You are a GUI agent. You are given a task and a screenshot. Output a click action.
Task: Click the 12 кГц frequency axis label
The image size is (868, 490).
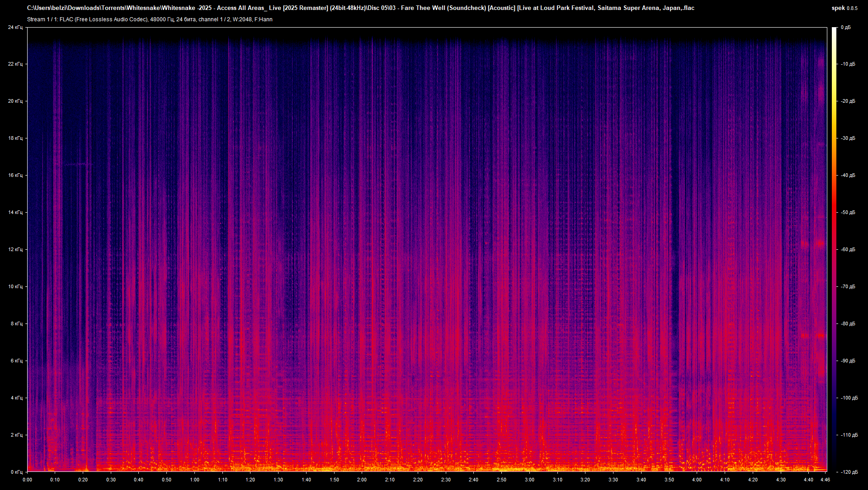pos(15,249)
